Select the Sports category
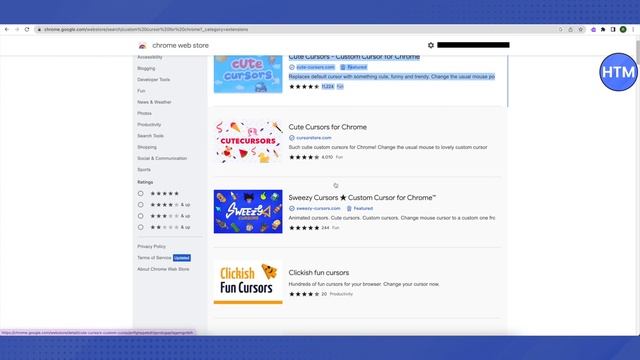This screenshot has height=360, width=640. click(x=144, y=169)
